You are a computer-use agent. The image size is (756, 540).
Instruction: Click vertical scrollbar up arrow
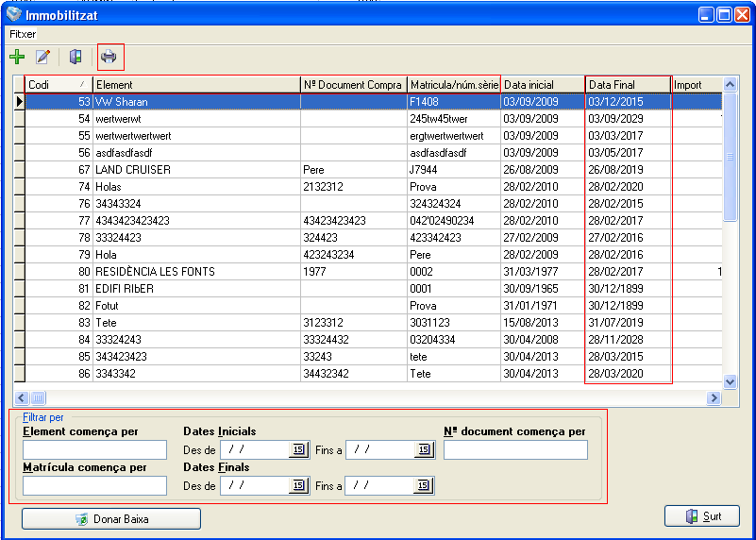point(730,85)
